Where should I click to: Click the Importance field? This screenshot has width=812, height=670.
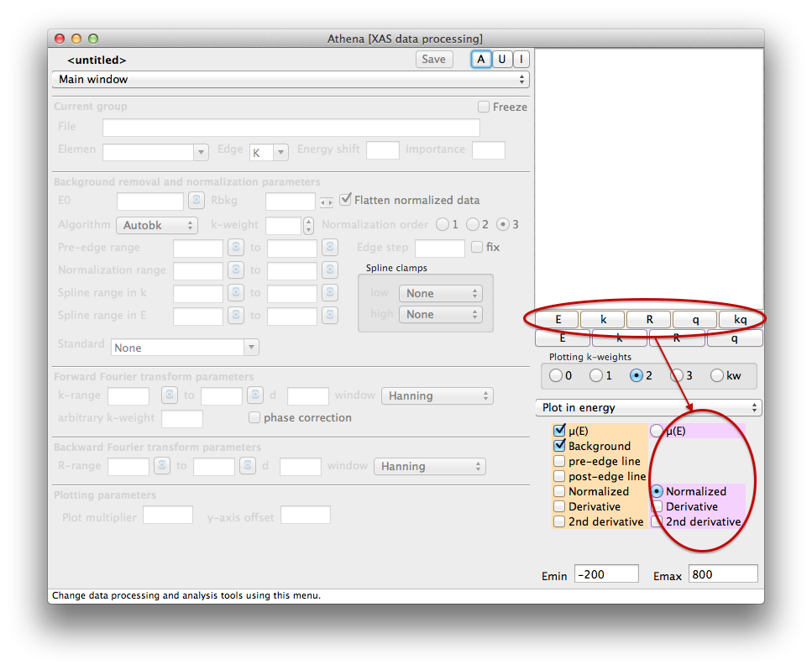[489, 150]
